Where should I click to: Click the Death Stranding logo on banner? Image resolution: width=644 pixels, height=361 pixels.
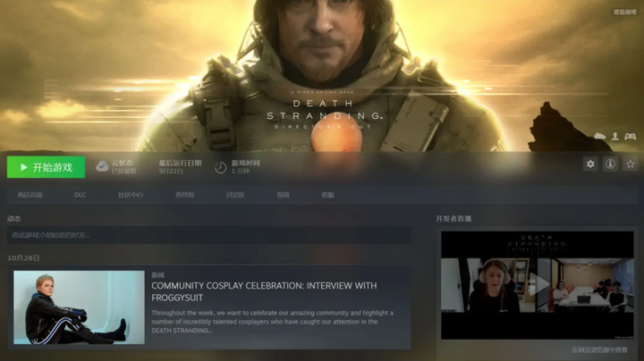tap(323, 111)
